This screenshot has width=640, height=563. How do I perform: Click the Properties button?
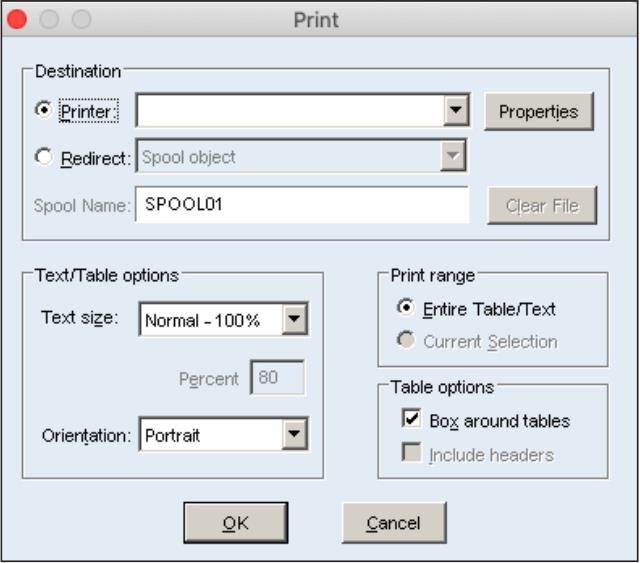click(x=539, y=112)
